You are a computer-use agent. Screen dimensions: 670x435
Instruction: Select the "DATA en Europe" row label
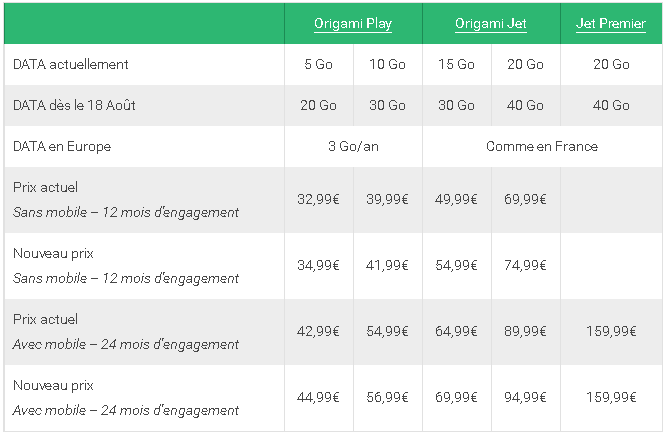point(62,146)
